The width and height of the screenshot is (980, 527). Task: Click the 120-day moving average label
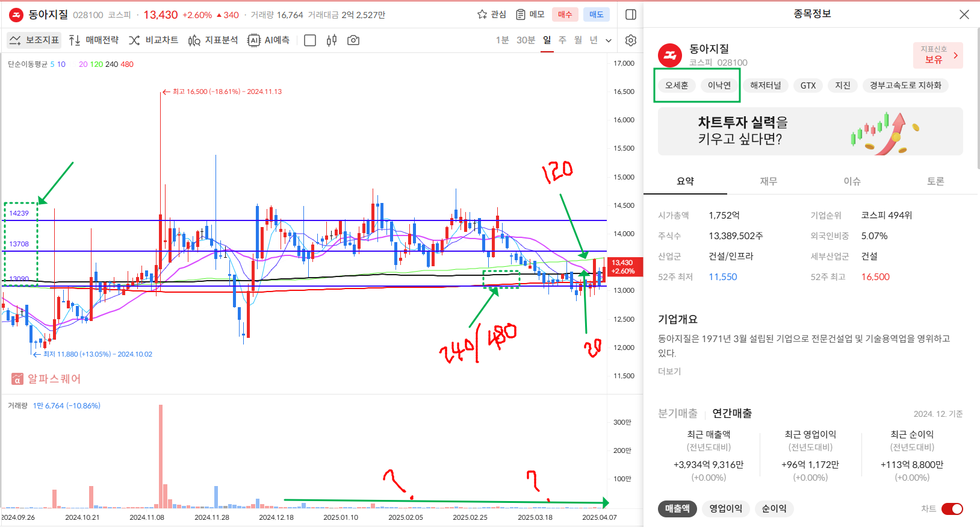(x=96, y=64)
